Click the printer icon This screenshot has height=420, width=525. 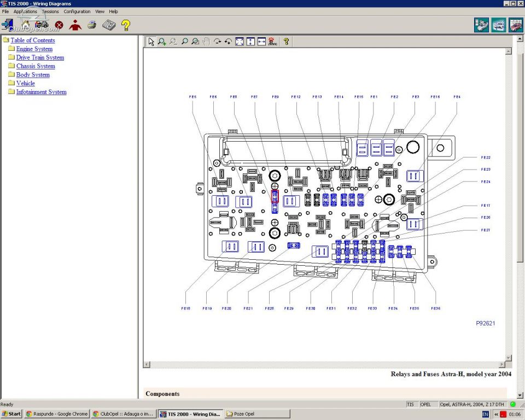[x=92, y=25]
